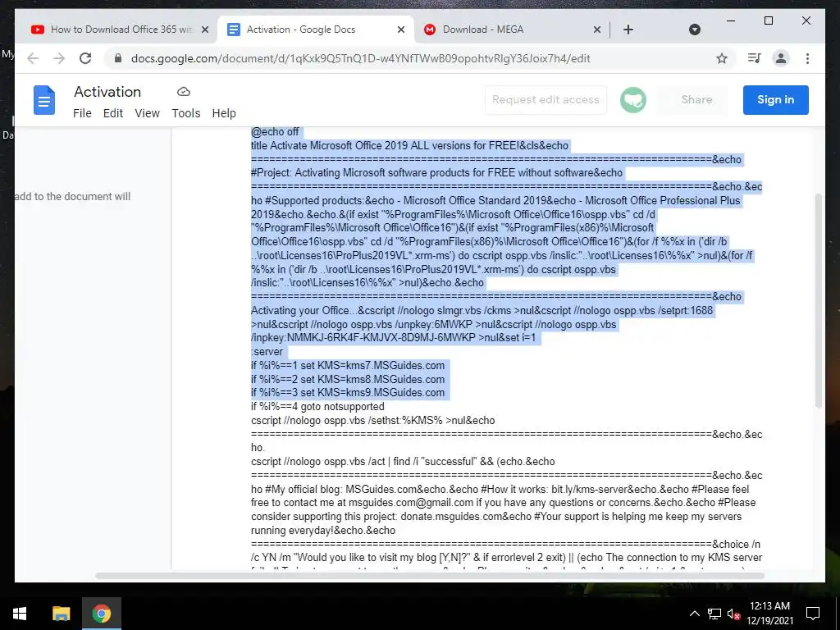This screenshot has width=840, height=630.
Task: Open the Windows notification center
Action: tap(813, 614)
